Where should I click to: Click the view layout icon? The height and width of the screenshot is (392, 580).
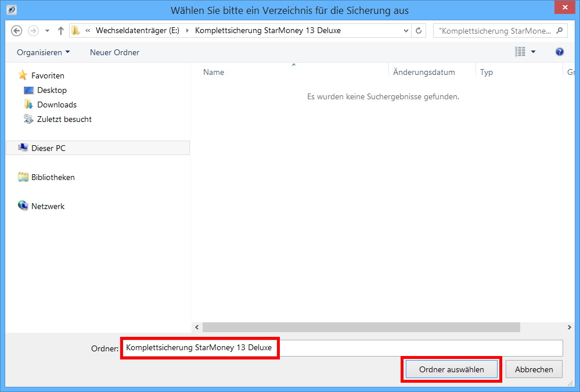tap(520, 52)
